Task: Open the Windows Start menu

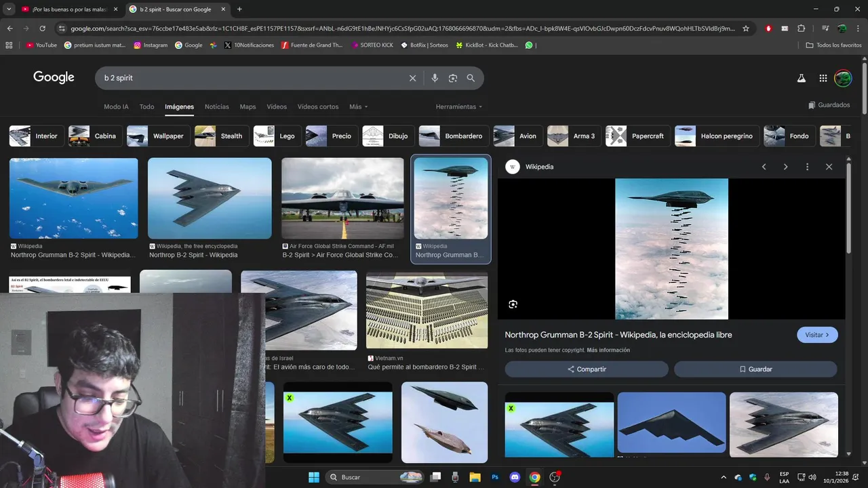Action: 314,477
